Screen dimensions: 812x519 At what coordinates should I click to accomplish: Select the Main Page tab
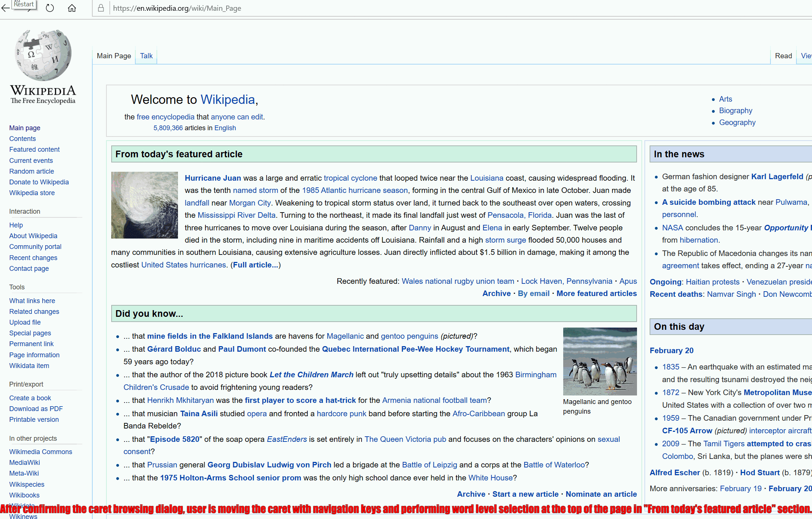(x=113, y=56)
